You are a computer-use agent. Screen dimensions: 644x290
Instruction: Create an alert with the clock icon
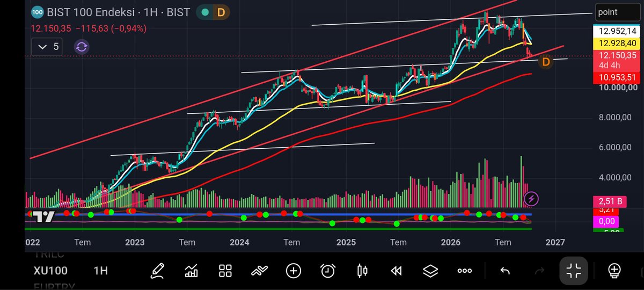pos(328,271)
